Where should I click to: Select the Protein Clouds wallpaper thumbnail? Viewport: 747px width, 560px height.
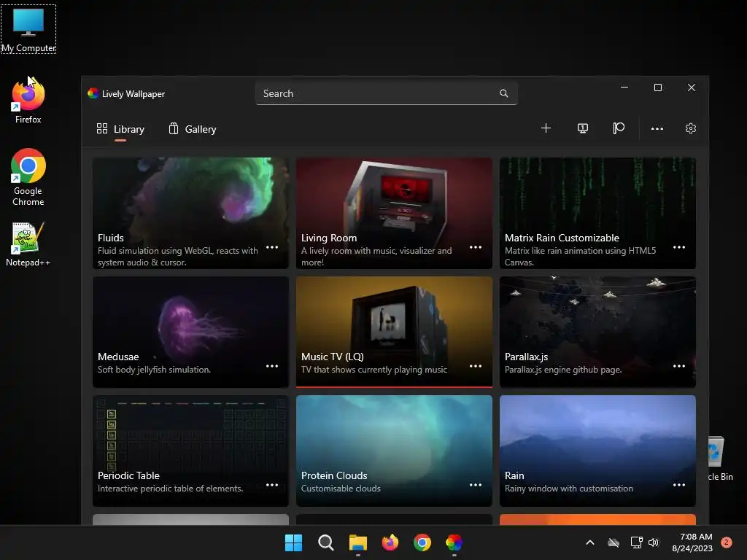coord(394,451)
